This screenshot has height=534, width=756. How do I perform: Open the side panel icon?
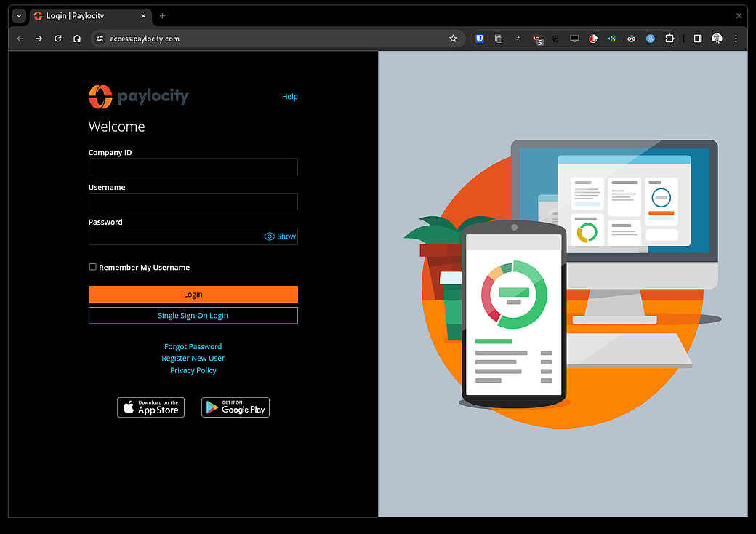pos(698,39)
